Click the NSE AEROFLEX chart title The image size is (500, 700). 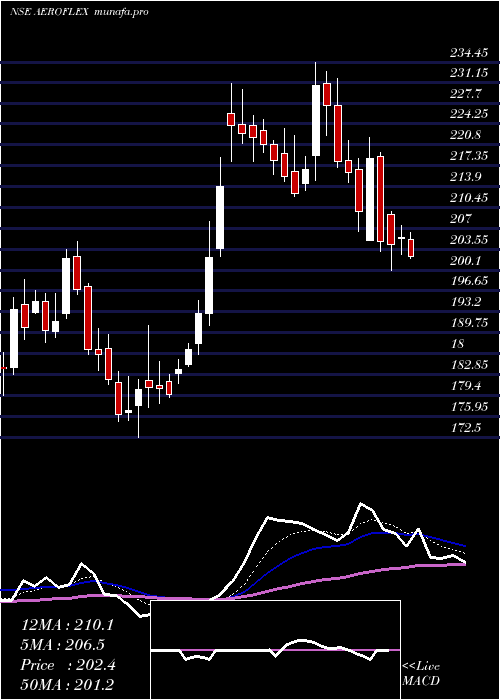pyautogui.click(x=79, y=12)
